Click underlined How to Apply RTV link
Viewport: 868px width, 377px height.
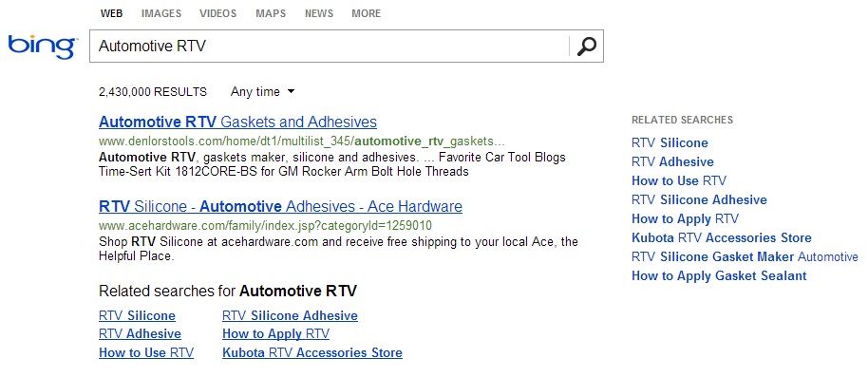click(275, 334)
